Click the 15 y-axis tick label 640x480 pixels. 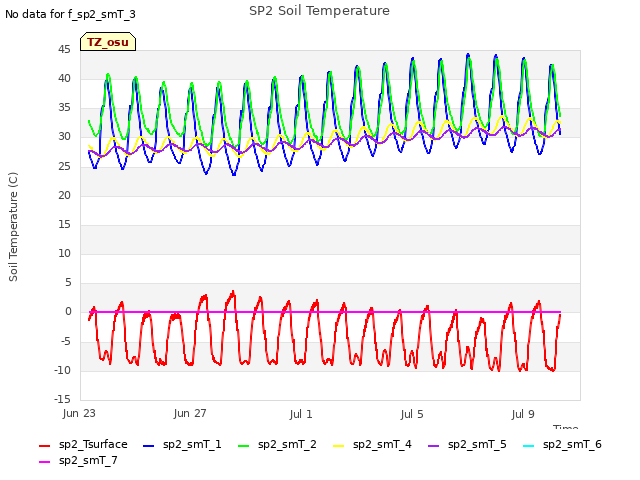pos(64,224)
